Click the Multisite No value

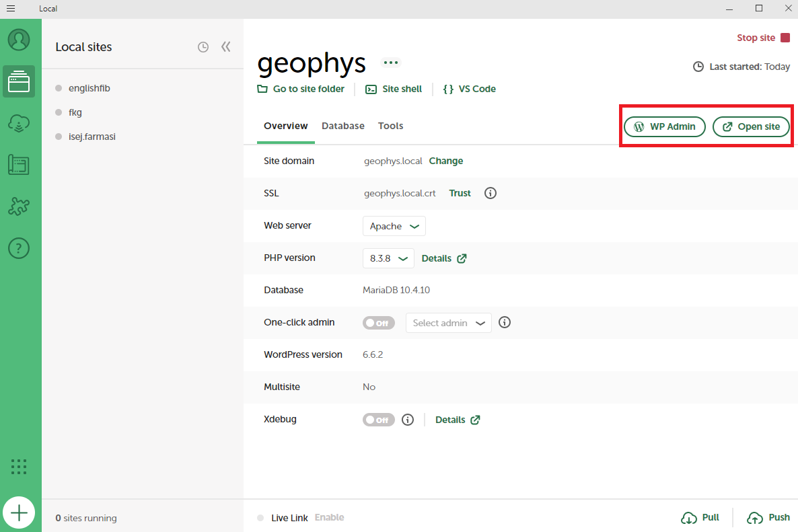(x=369, y=387)
